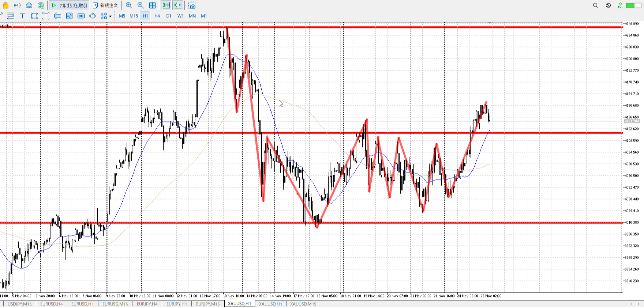Open the search magnifier in top right
This screenshot has height=307, width=644.
pyautogui.click(x=595, y=5)
